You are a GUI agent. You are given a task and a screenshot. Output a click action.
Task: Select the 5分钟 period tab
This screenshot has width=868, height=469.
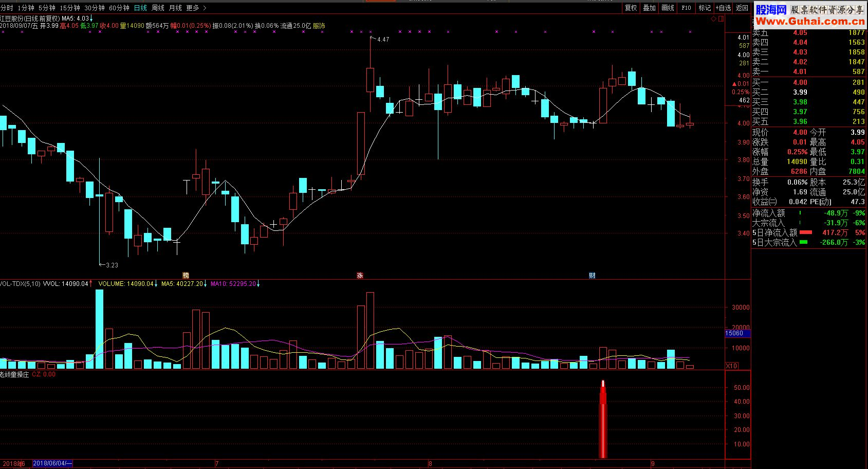[x=47, y=8]
